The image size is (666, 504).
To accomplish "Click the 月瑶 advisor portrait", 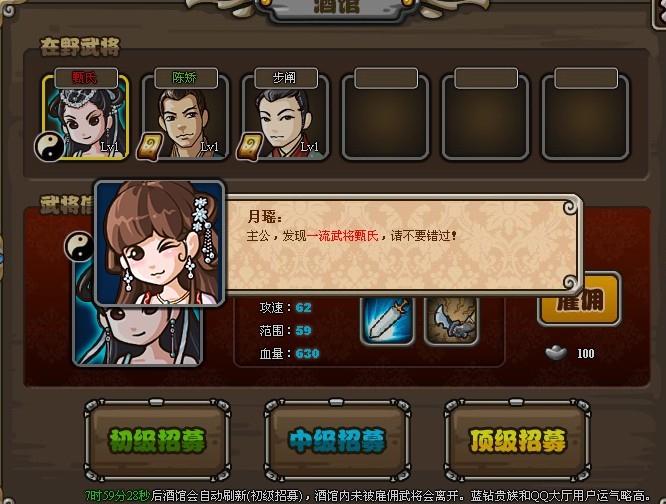I will click(x=159, y=243).
